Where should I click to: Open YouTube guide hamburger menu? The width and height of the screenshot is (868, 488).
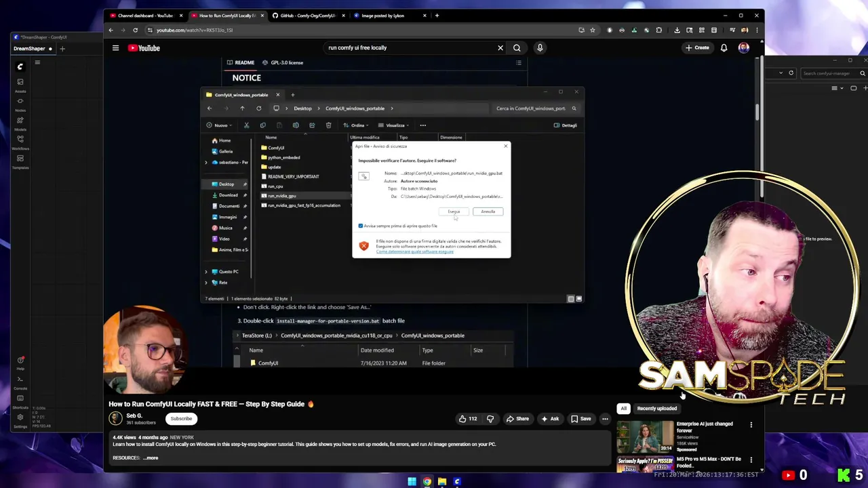(x=115, y=48)
